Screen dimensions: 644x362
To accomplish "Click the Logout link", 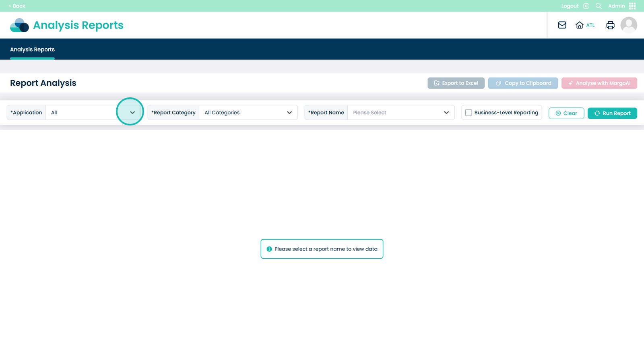I will 570,6.
